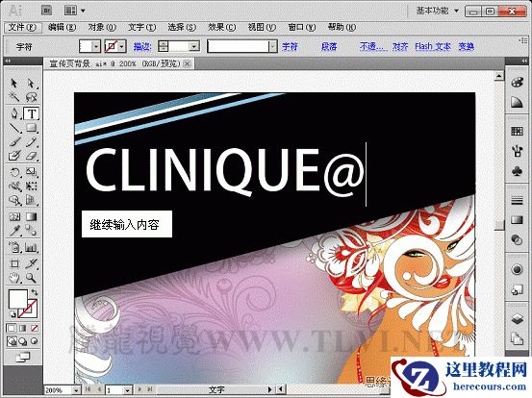Reset default fill and stroke
This screenshot has height=398, width=532.
13,314
